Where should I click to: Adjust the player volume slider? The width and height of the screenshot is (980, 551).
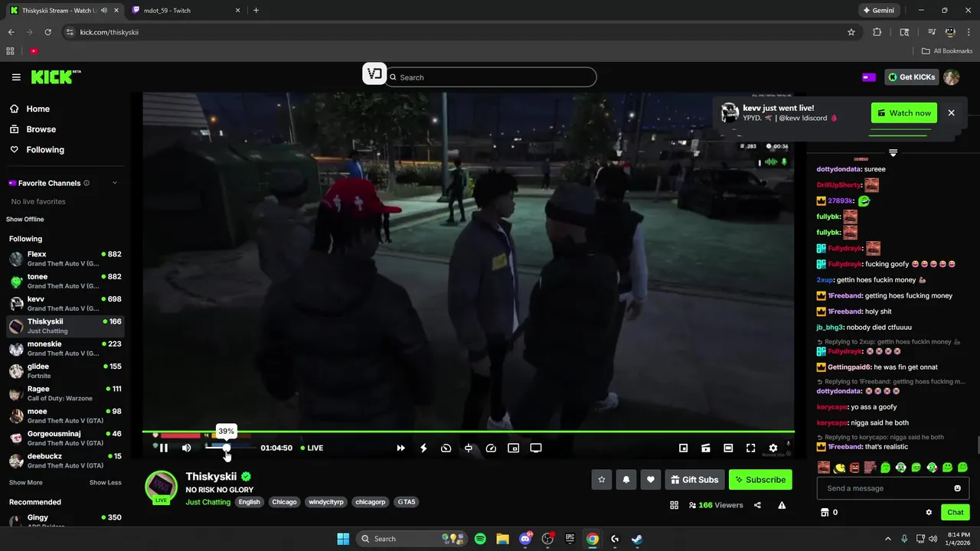coord(230,448)
